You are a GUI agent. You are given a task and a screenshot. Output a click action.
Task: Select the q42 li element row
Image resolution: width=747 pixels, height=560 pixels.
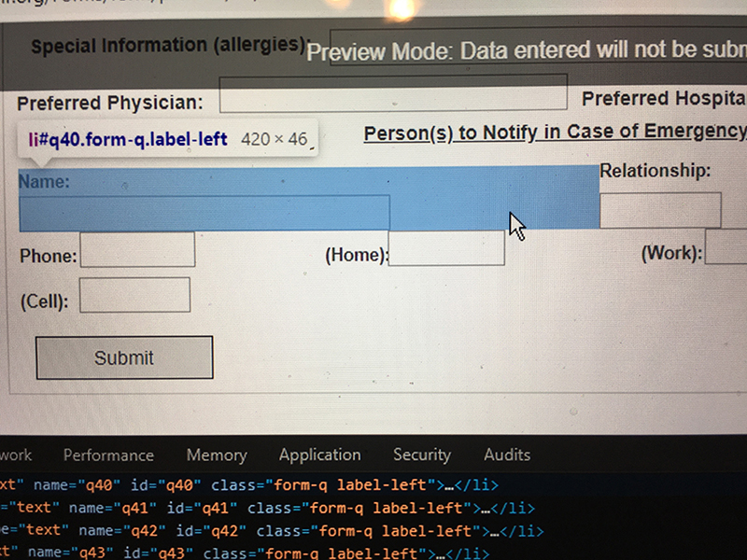272,530
